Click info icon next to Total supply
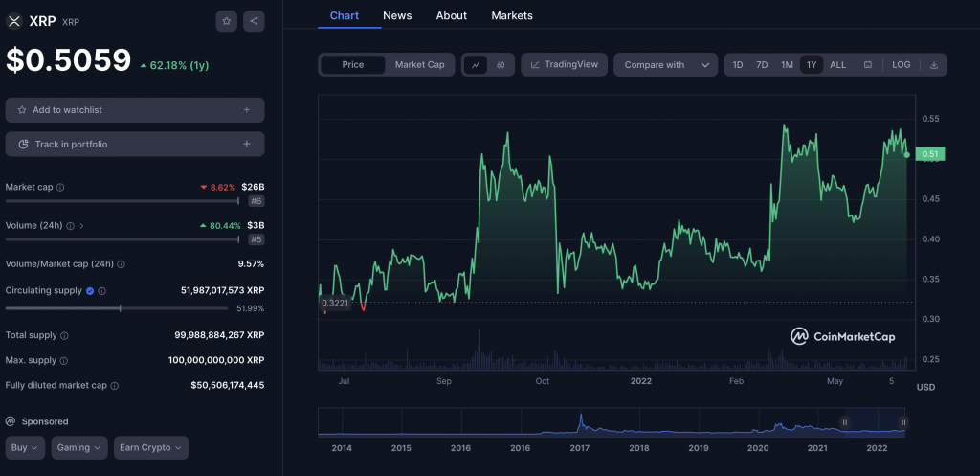This screenshot has height=476, width=980. click(64, 336)
